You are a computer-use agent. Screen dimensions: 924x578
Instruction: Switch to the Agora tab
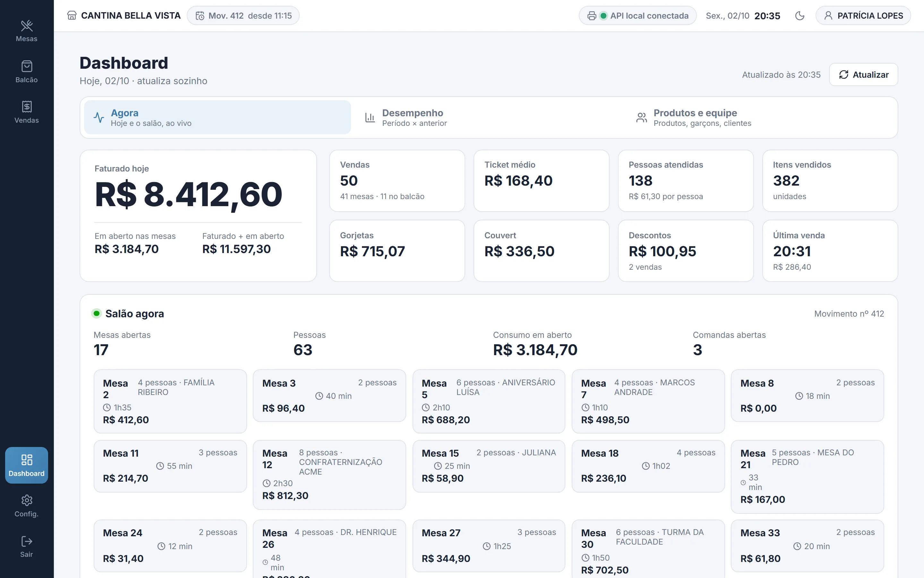coord(217,117)
